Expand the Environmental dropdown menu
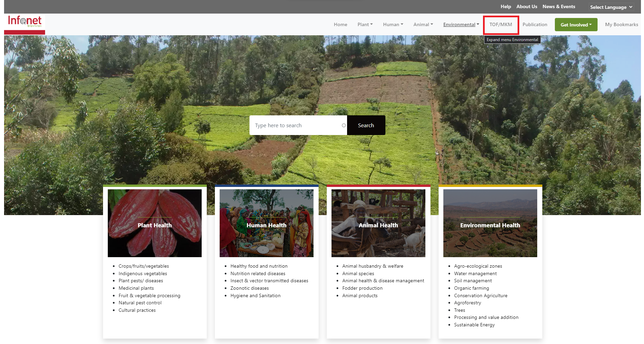Viewport: 644px width, 344px height. click(x=461, y=24)
